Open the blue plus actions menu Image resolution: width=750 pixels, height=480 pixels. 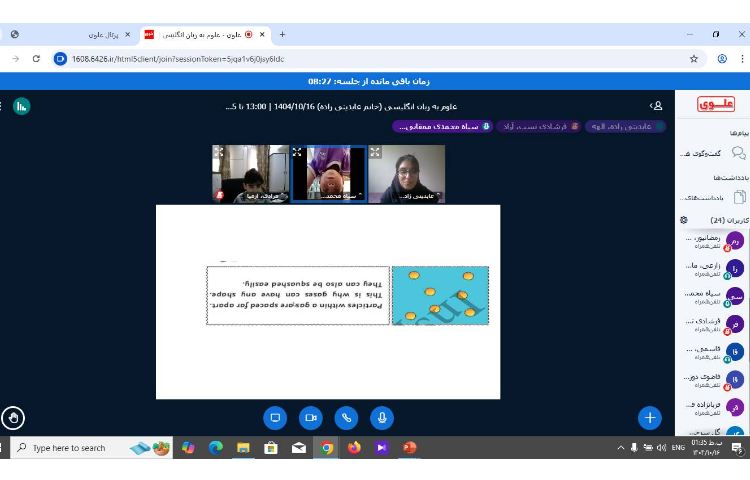649,418
